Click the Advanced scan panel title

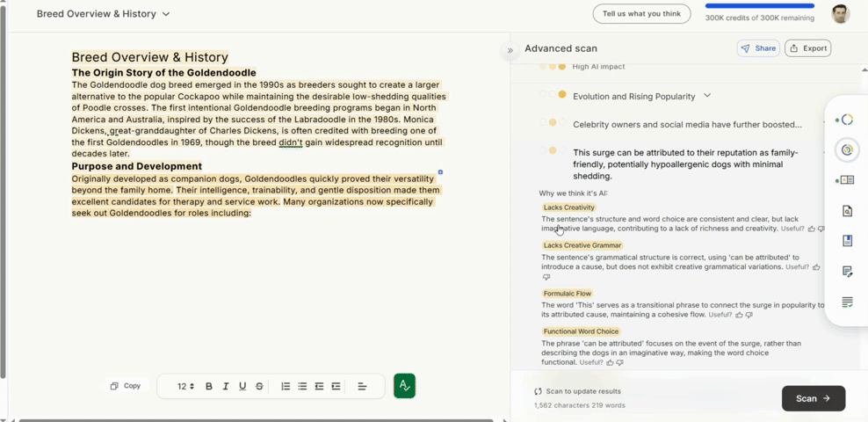click(561, 48)
